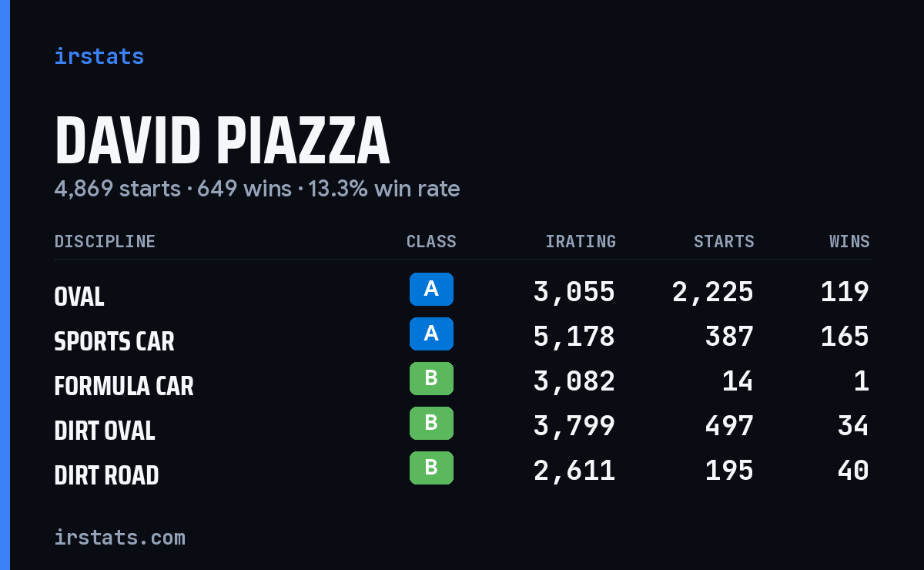Select the FORMULA CAR discipline label
The image size is (924, 570).
(x=124, y=386)
